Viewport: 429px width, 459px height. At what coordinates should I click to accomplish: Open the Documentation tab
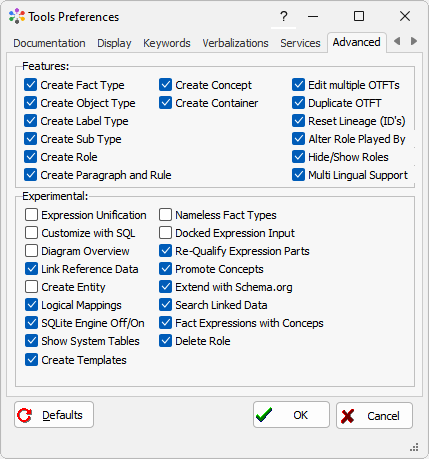click(x=49, y=43)
